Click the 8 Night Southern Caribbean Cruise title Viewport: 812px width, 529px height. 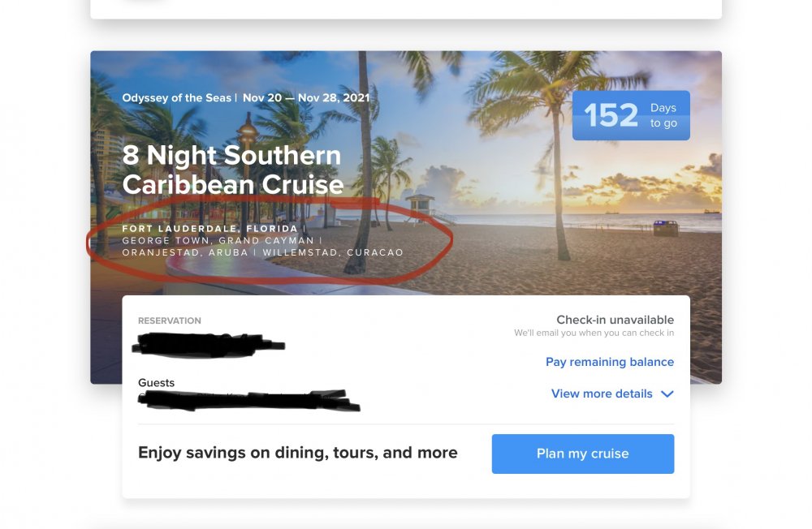[232, 170]
